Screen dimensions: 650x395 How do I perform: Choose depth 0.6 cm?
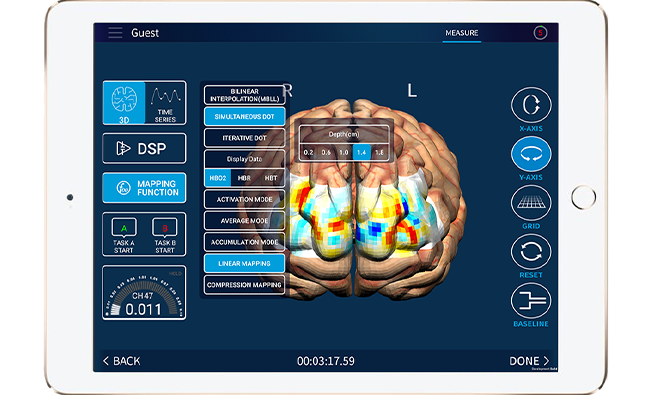coord(326,152)
